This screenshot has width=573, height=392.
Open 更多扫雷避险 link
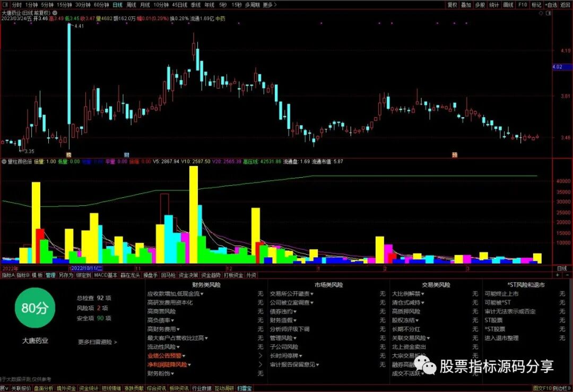coord(97,342)
